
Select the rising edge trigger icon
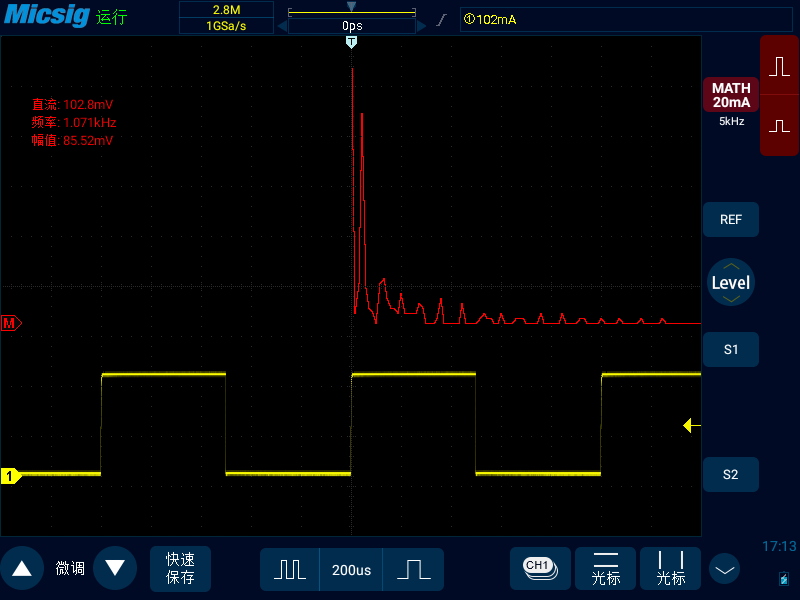tap(442, 20)
